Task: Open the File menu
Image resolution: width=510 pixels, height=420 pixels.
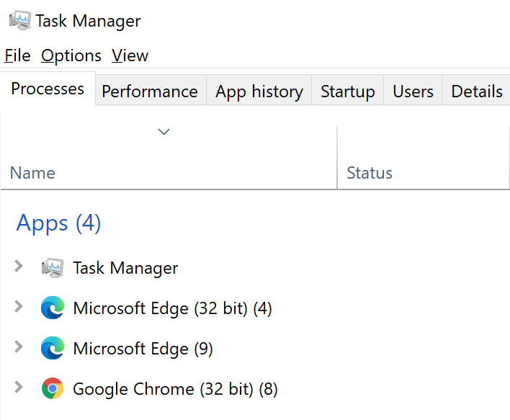Action: click(x=17, y=55)
